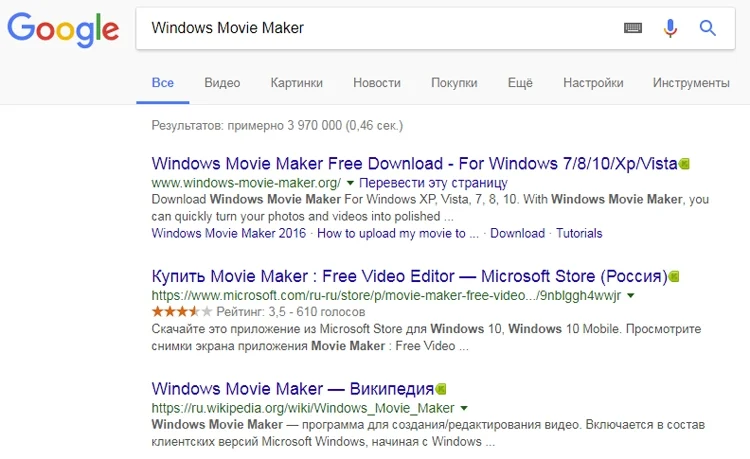This screenshot has height=459, width=750.
Task: Expand arrow beside ru.wikipedia.org URL
Action: coord(464,408)
